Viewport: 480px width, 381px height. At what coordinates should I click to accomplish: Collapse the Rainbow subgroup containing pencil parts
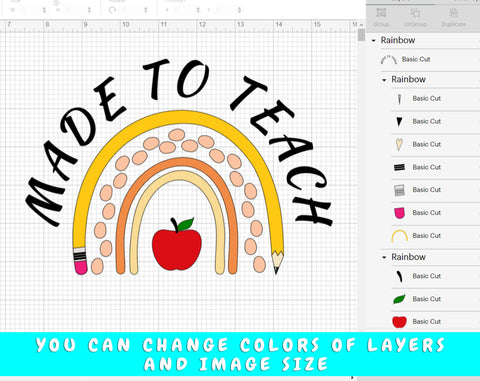click(x=384, y=80)
